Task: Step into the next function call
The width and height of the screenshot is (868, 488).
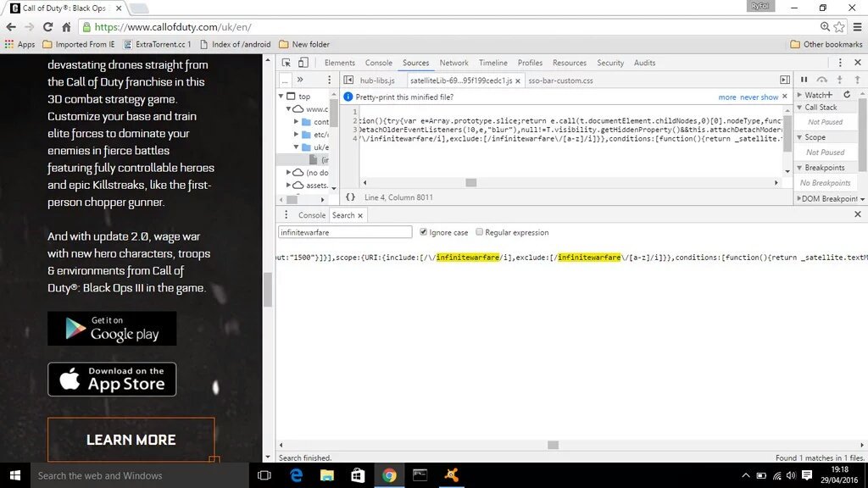Action: click(x=840, y=80)
